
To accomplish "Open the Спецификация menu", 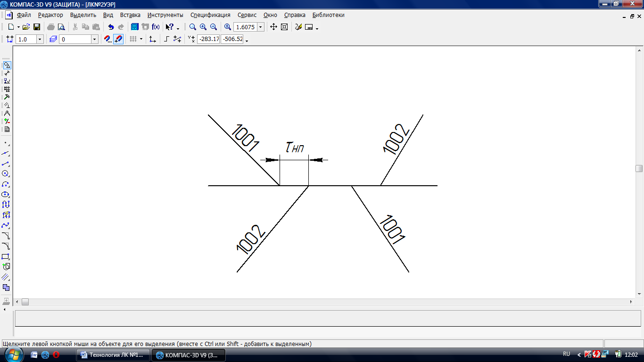I will pos(210,15).
